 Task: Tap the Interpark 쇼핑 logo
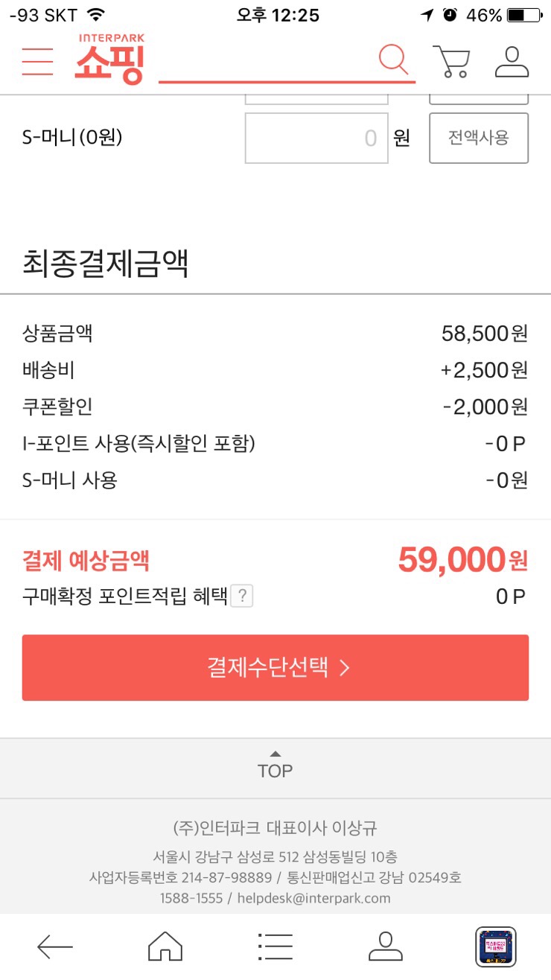(x=110, y=59)
